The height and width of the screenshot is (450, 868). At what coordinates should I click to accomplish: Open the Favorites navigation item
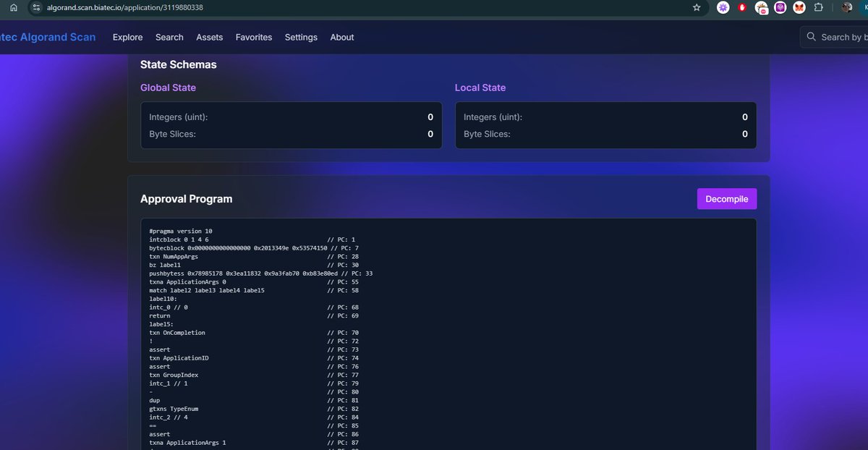(254, 37)
